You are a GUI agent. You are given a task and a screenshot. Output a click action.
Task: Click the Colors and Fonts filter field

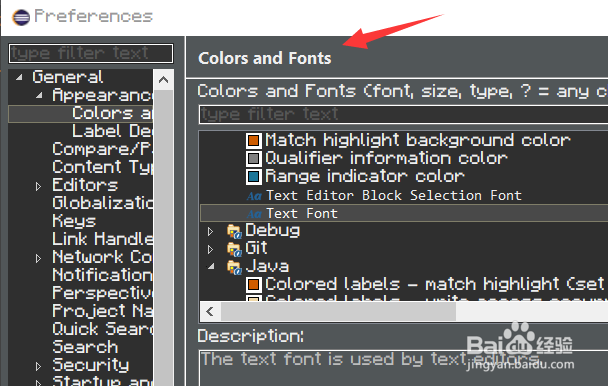[x=403, y=114]
